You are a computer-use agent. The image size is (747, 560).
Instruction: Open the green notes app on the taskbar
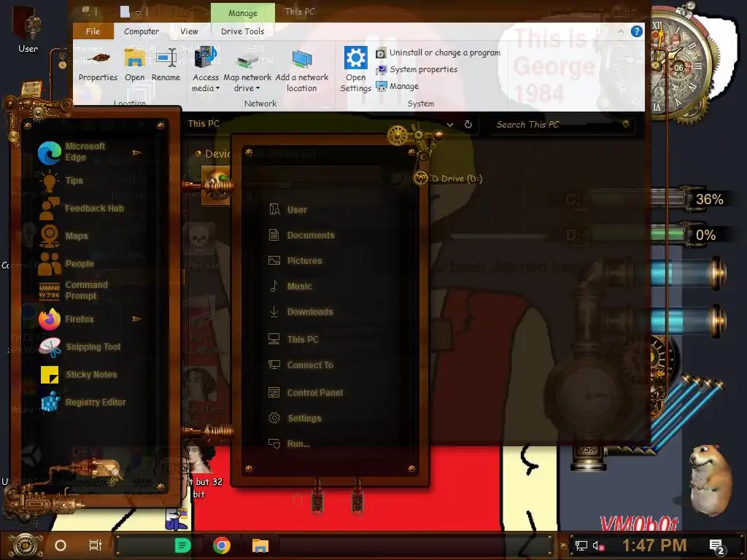[182, 545]
